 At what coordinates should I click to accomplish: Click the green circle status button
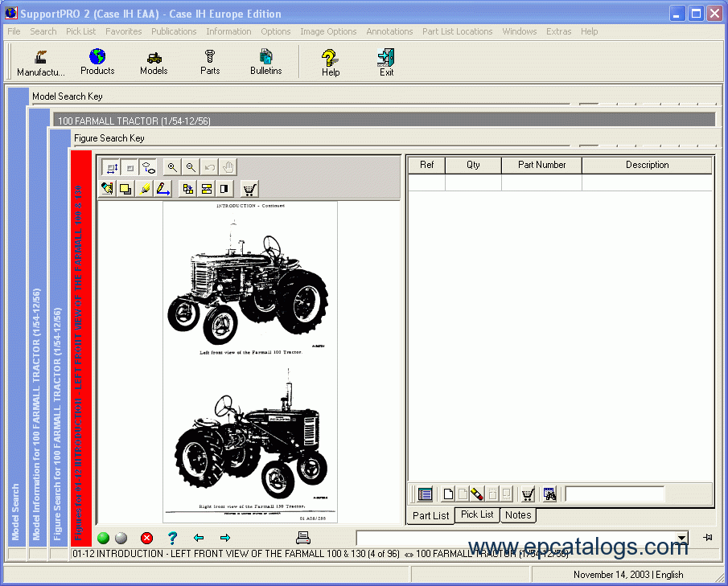tap(103, 539)
